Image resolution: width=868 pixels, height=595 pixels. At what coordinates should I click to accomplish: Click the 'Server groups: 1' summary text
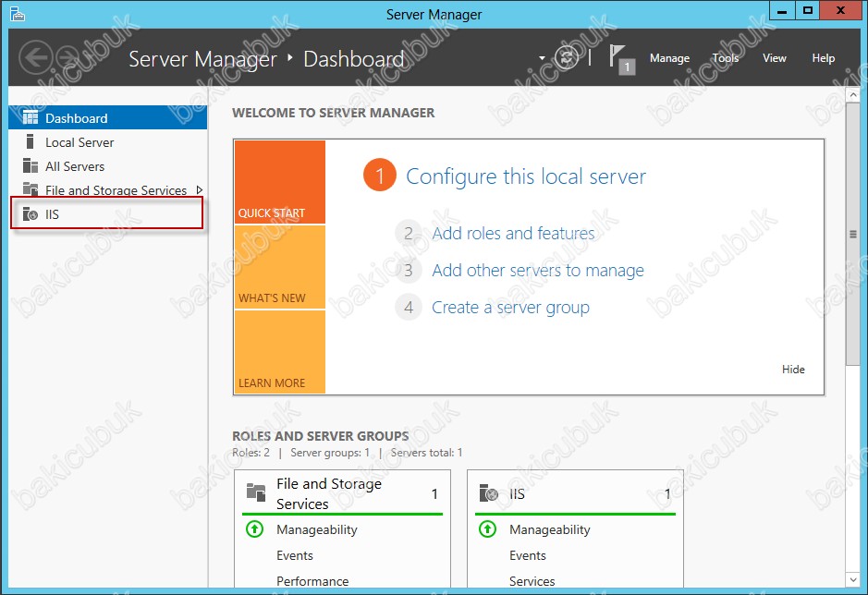330,453
